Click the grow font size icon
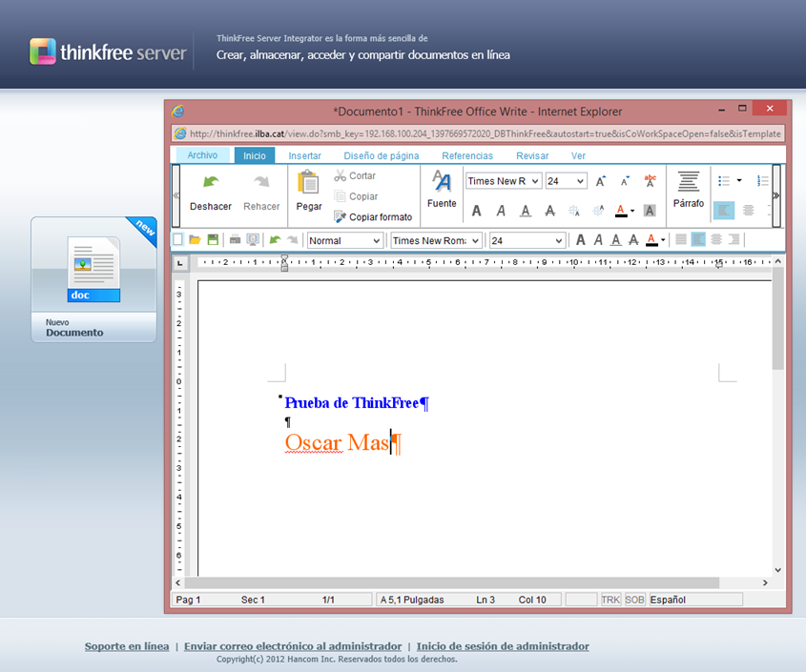 pyautogui.click(x=600, y=181)
